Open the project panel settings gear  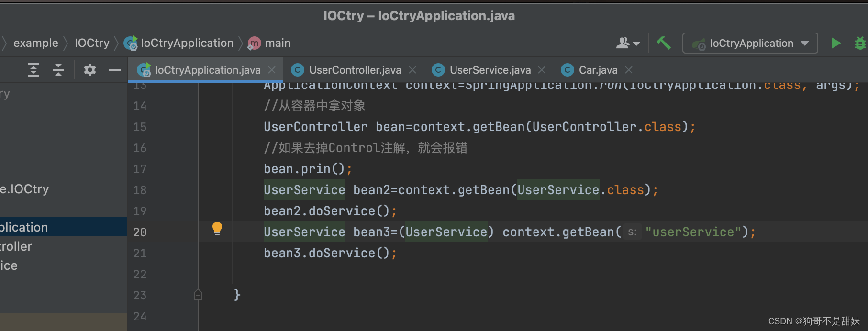90,70
